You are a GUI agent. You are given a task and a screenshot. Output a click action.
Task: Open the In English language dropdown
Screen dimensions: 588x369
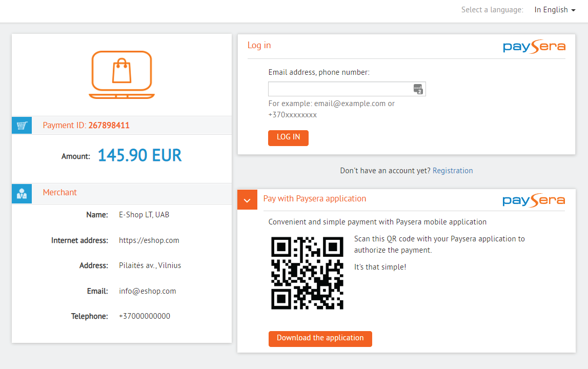click(555, 10)
